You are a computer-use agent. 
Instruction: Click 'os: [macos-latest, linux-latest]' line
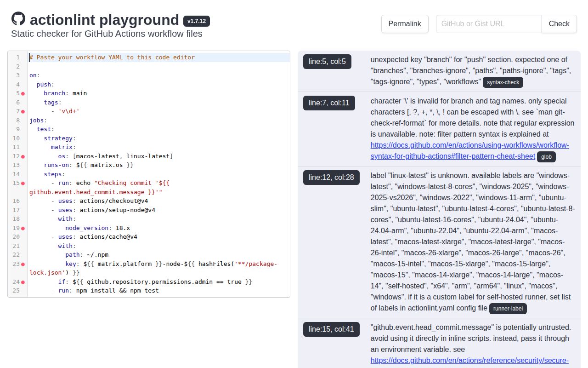(x=115, y=156)
